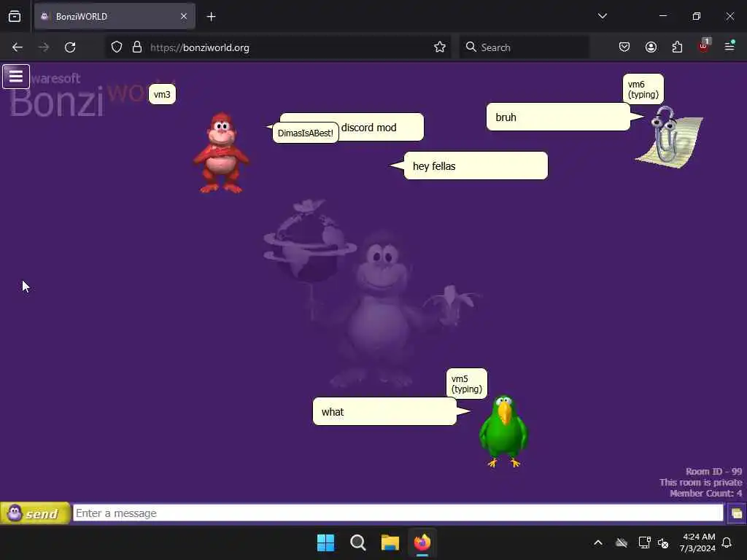Open the Pocket save icon
The width and height of the screenshot is (747, 560).
pyautogui.click(x=624, y=47)
